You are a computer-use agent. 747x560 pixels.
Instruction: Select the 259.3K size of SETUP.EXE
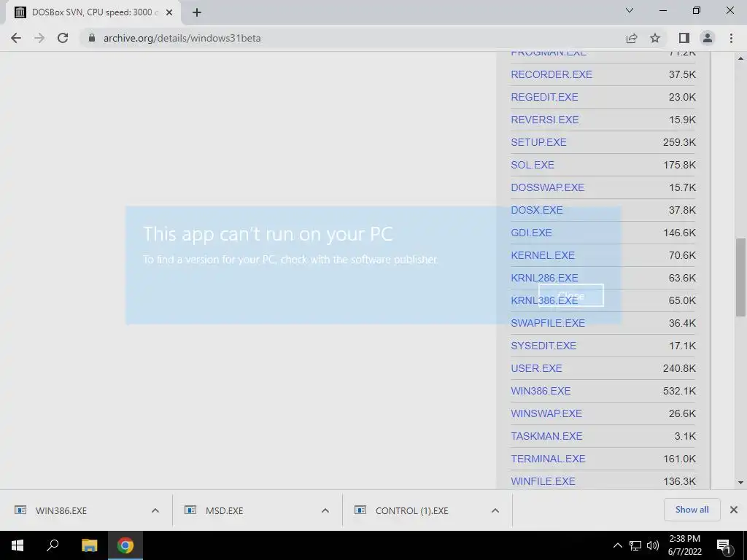(679, 142)
